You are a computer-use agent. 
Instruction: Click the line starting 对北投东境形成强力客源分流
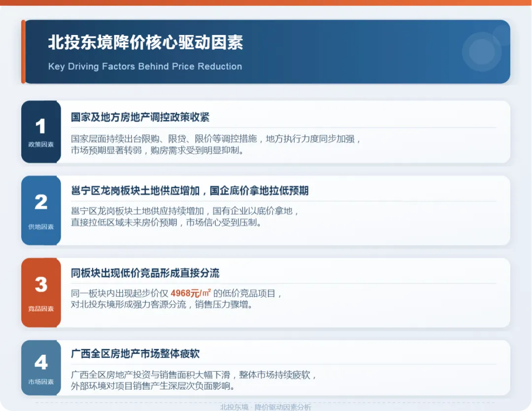(x=162, y=305)
